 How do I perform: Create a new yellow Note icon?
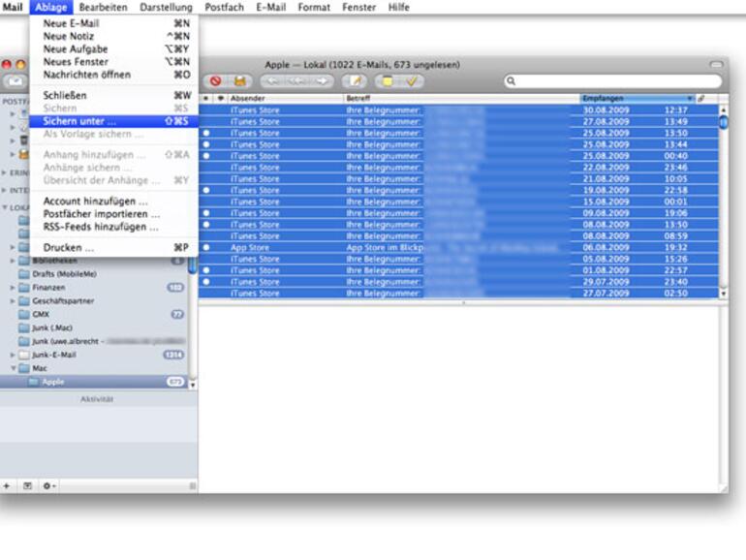[x=388, y=80]
